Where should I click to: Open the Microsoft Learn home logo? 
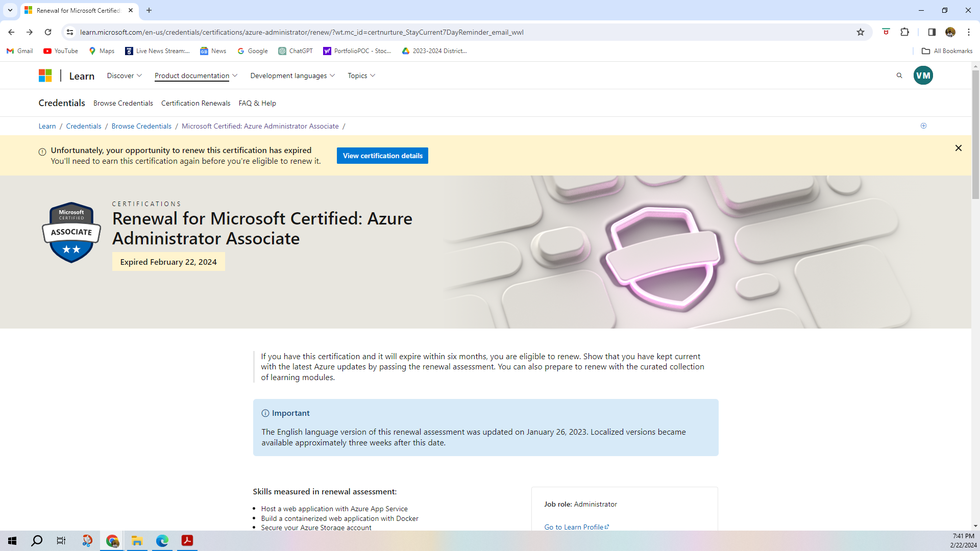pos(45,75)
